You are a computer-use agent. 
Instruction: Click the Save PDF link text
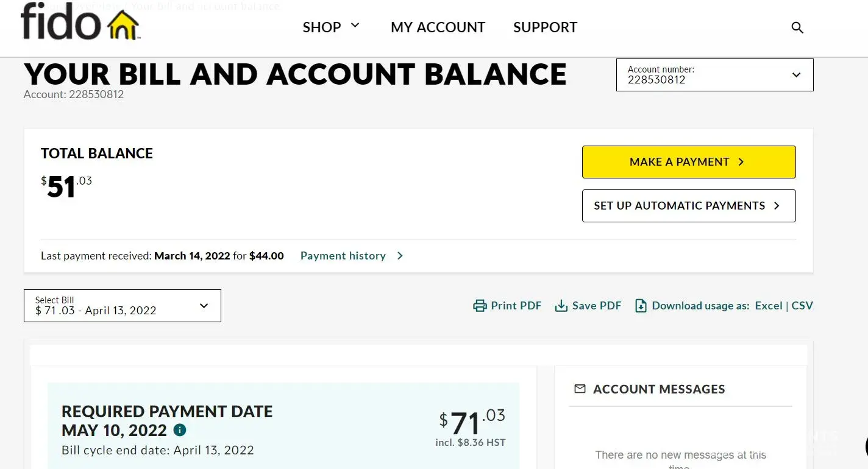click(596, 306)
